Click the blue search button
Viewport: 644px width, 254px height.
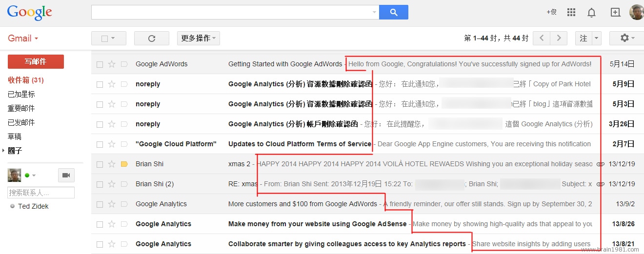(x=393, y=12)
